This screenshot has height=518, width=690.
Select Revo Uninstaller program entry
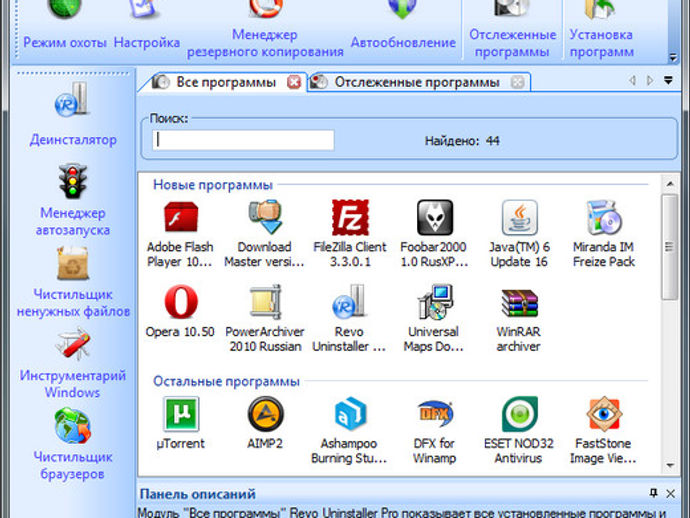click(x=349, y=319)
